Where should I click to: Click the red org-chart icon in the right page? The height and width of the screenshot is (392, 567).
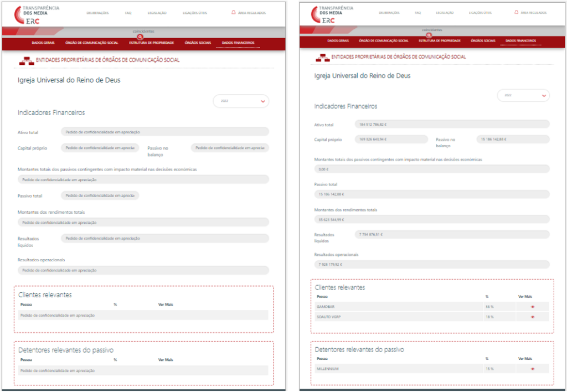[x=322, y=57]
